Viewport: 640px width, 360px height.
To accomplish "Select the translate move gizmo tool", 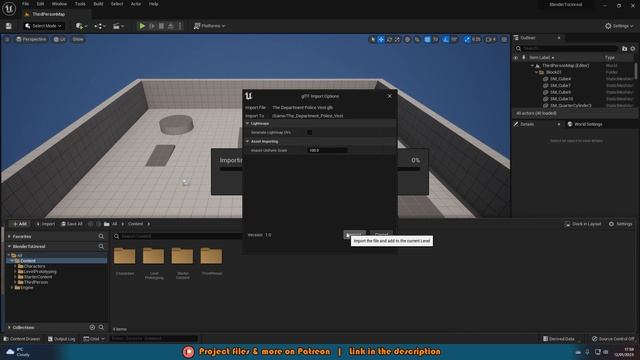I will [x=381, y=39].
